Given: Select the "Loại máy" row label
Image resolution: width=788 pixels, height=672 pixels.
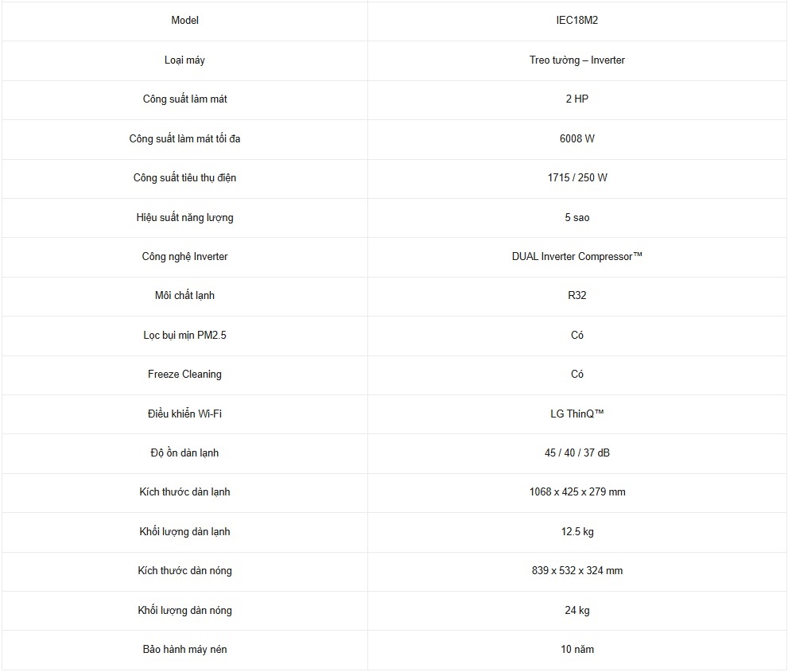Looking at the screenshot, I should pyautogui.click(x=184, y=60).
